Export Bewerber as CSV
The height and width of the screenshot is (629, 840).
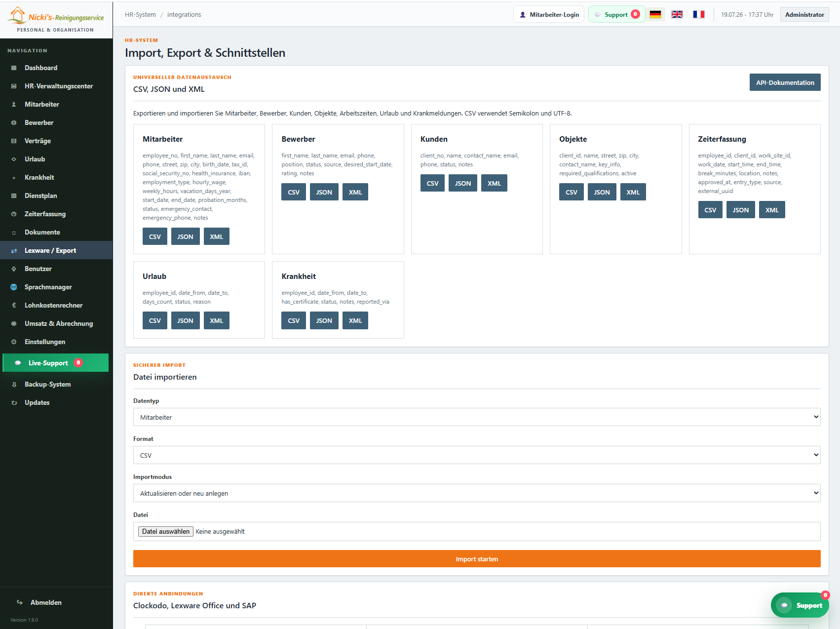tap(294, 192)
